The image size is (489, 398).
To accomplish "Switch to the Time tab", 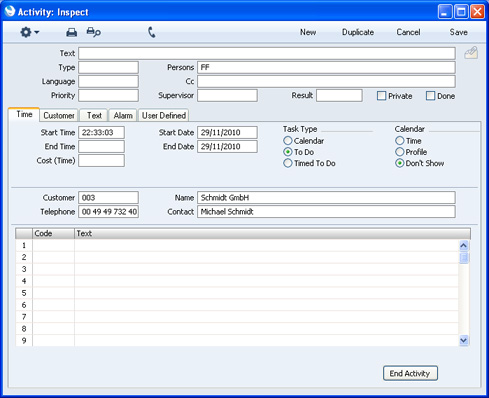I will click(x=24, y=114).
